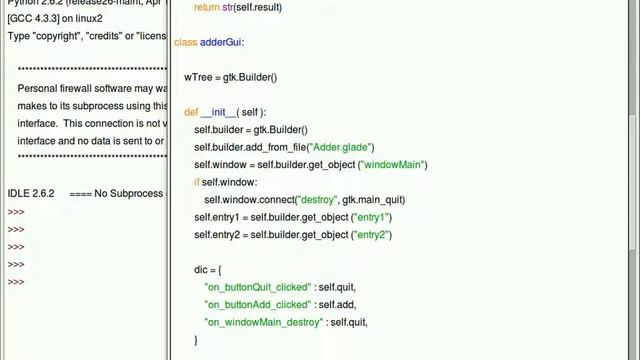The image size is (640, 360).
Task: Click the 'IDLE 2.6.2' text in the shell
Action: click(31, 193)
